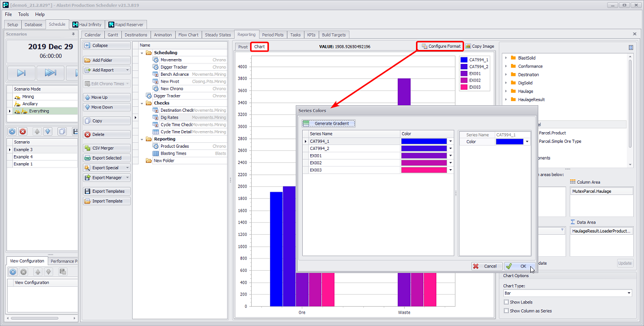The height and width of the screenshot is (326, 644).
Task: Enable the Show Labels checkbox
Action: pyautogui.click(x=507, y=302)
